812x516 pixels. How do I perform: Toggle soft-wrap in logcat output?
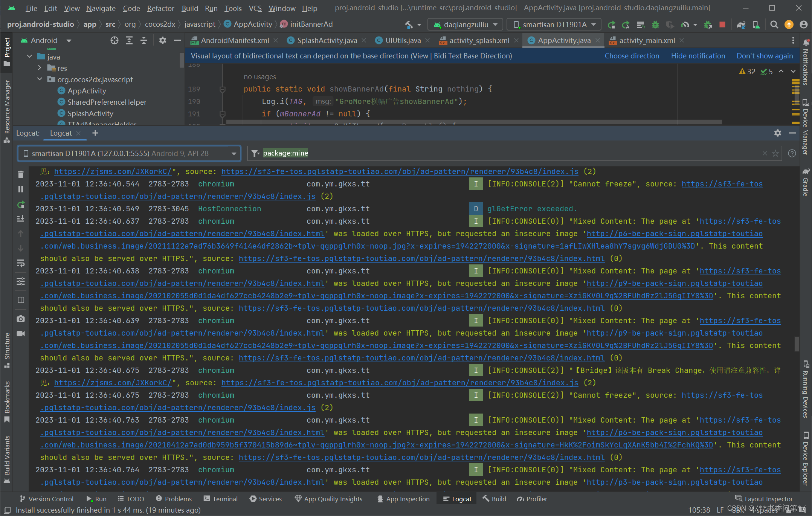(x=21, y=263)
